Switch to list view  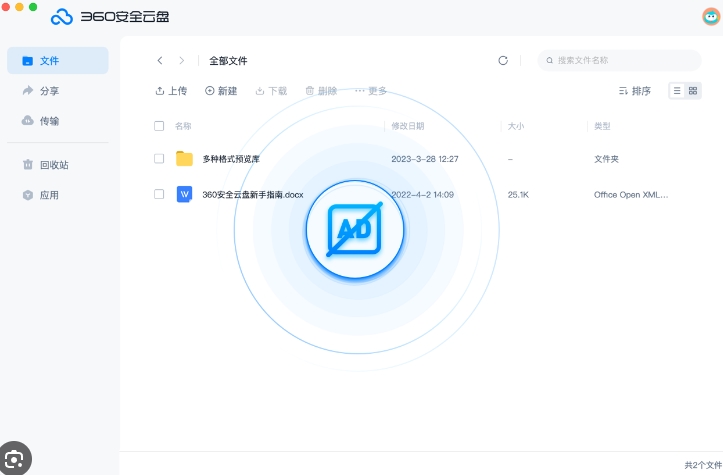[677, 91]
